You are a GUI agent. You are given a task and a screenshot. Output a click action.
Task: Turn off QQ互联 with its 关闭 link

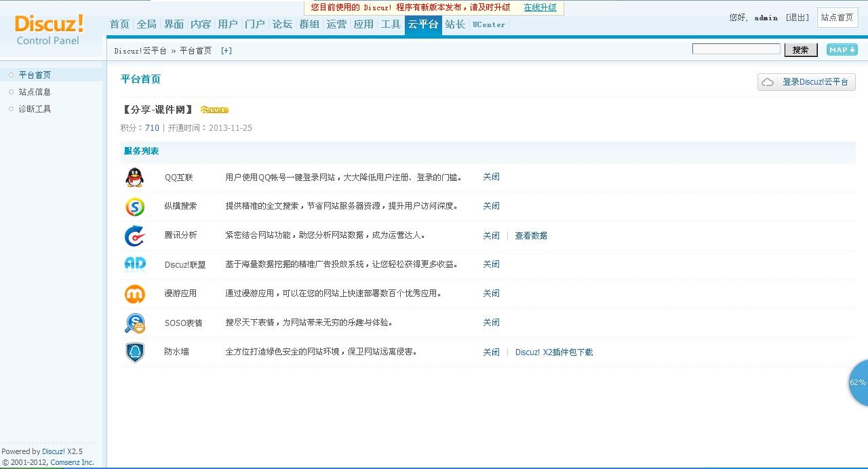tap(491, 177)
